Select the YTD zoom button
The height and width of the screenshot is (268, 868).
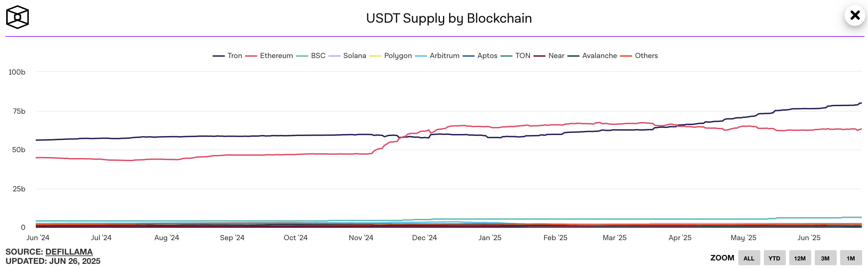click(774, 258)
